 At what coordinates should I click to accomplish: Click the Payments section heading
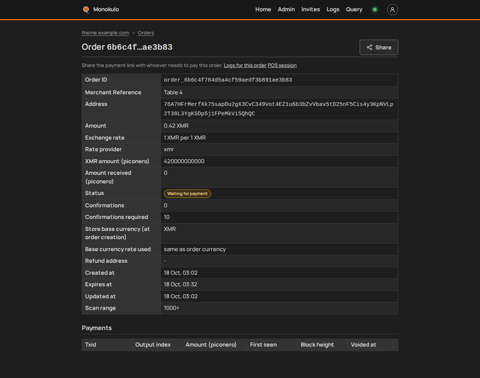(x=97, y=328)
